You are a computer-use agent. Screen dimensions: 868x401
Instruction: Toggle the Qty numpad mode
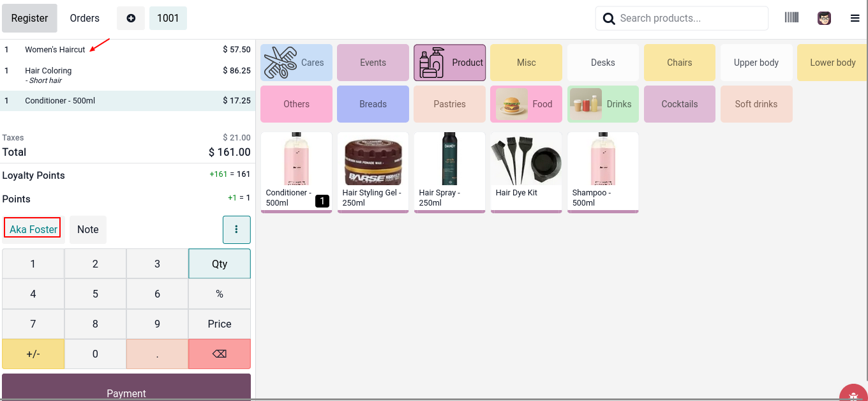[x=220, y=264]
